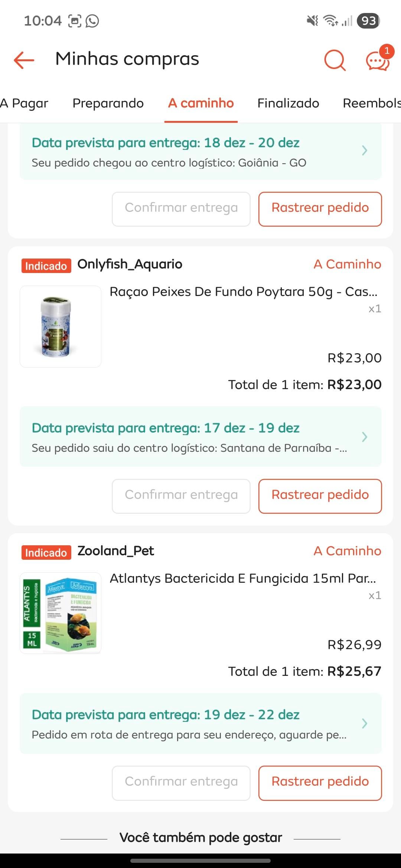Visit the Zooland_Pet store name
Viewport: 401px width, 868px height.
115,551
